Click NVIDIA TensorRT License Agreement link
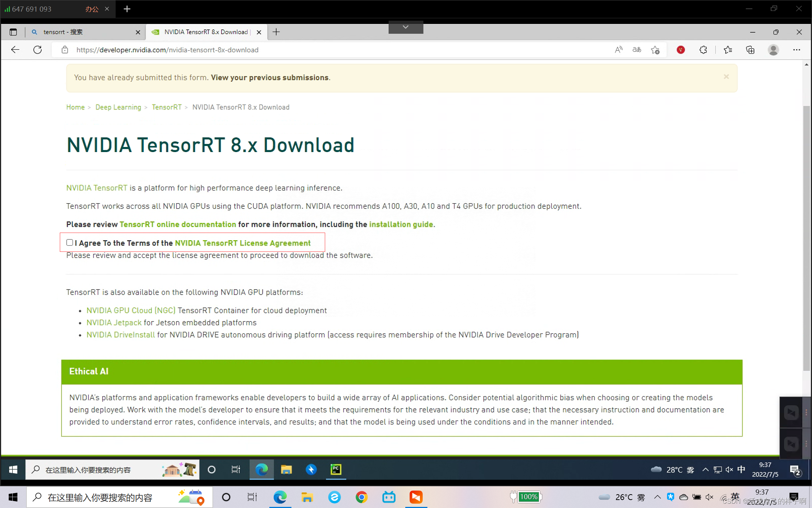812x508 pixels. 243,243
